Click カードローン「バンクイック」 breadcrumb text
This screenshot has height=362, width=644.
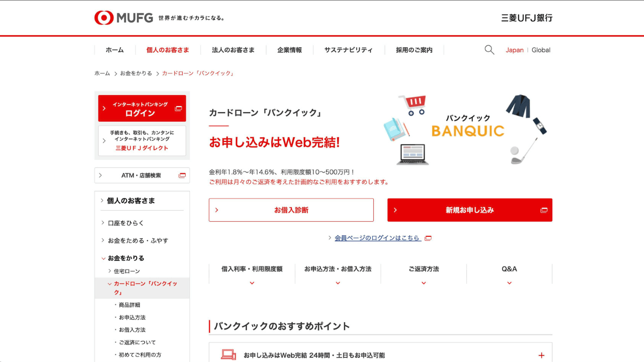click(x=198, y=73)
